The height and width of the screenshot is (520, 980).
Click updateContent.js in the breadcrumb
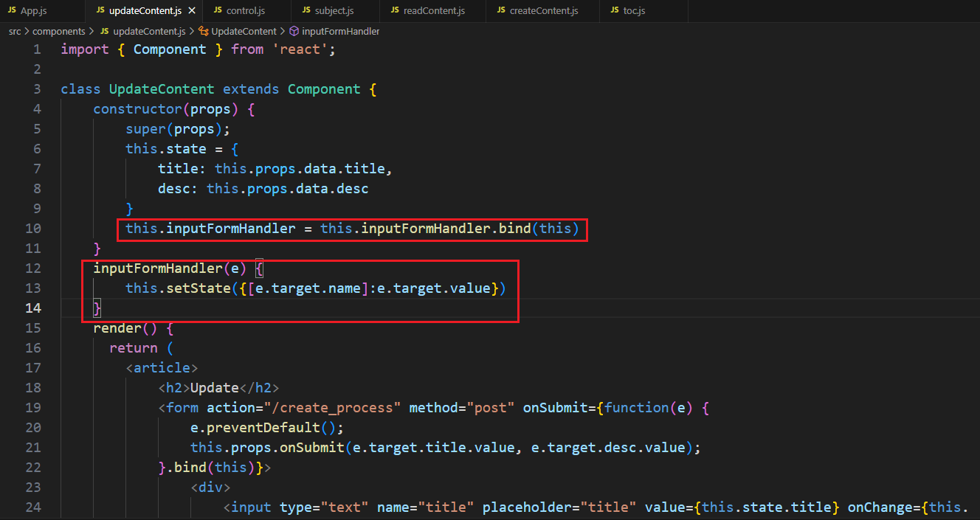click(149, 32)
